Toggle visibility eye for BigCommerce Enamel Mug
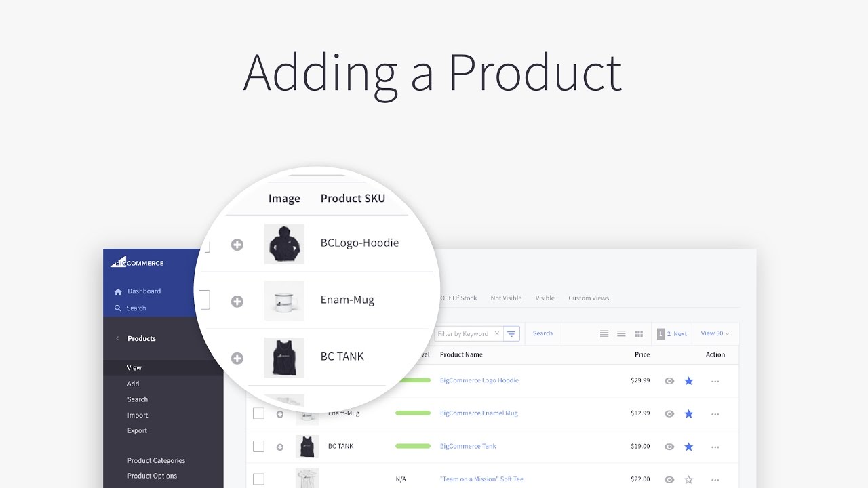 (669, 413)
